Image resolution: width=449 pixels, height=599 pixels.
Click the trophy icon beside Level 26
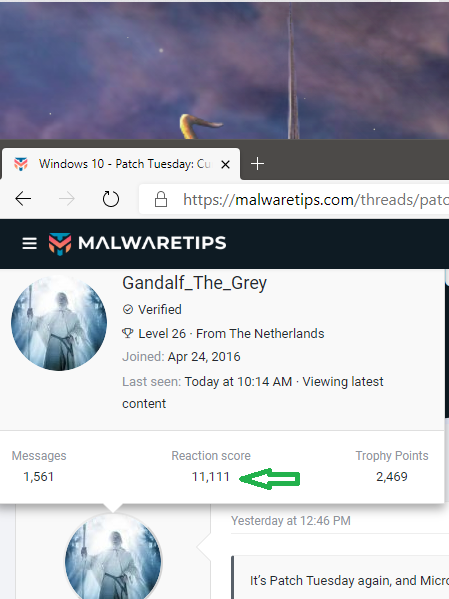pyautogui.click(x=127, y=333)
